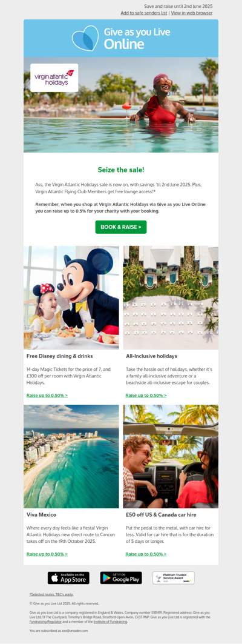Follow Raise up to 0.50% under car hire

pos(146,554)
